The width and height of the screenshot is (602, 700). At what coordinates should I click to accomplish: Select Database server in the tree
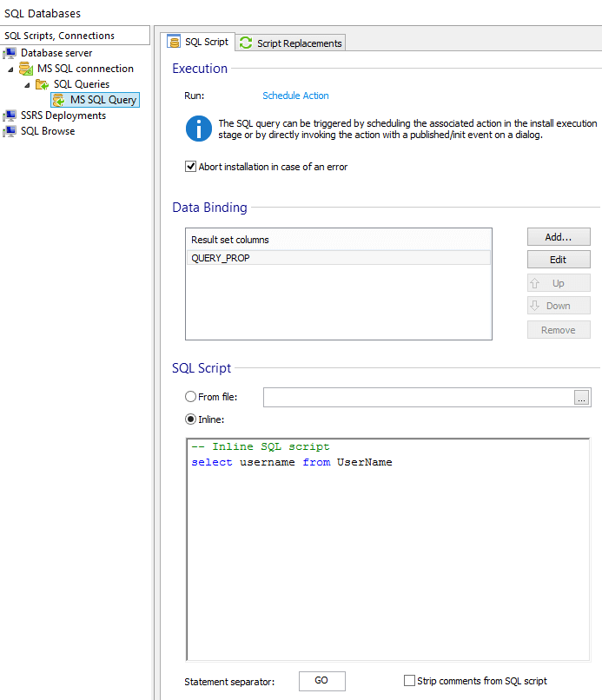(x=56, y=53)
